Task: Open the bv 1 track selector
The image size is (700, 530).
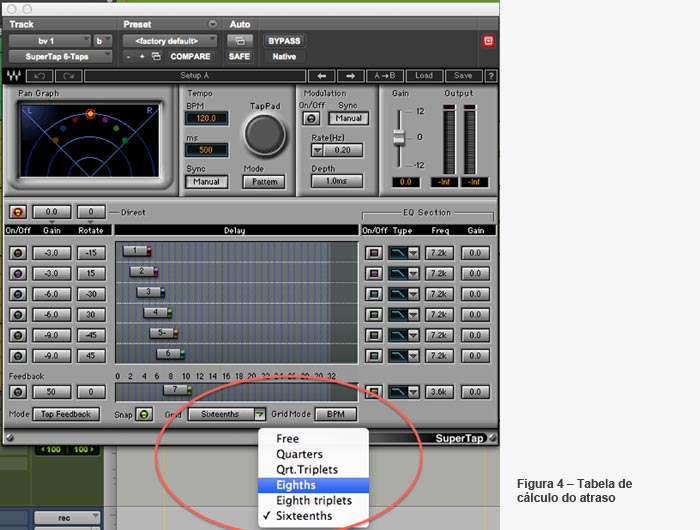Action: coord(50,41)
